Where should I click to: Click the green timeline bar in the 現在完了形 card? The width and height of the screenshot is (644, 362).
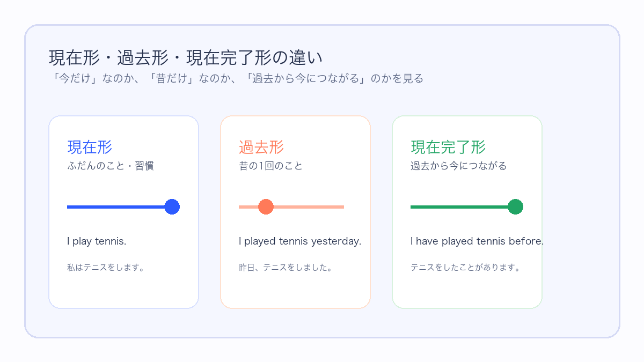tap(459, 206)
